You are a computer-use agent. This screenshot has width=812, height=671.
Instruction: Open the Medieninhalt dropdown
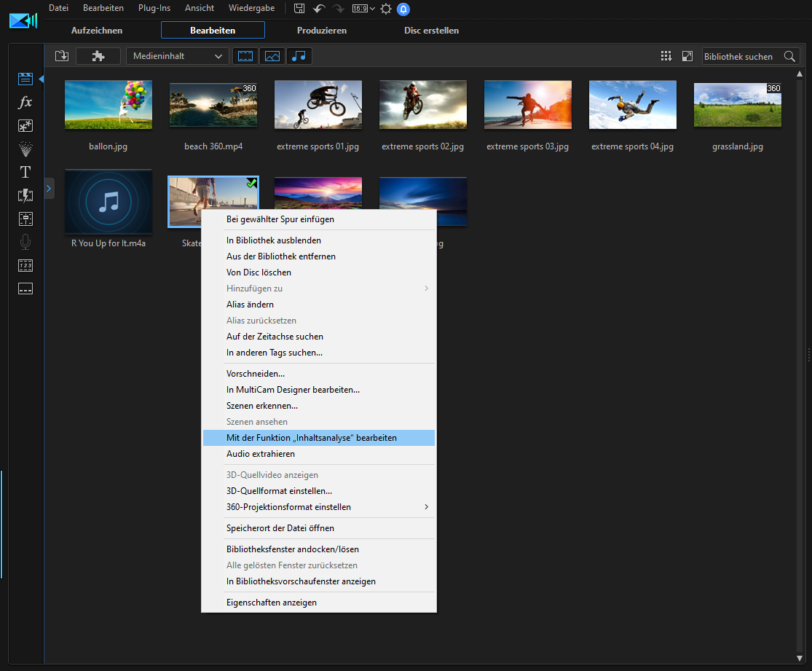tap(177, 56)
